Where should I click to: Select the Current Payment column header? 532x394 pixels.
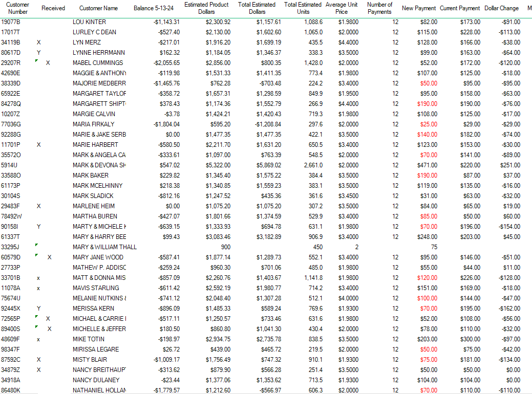460,8
